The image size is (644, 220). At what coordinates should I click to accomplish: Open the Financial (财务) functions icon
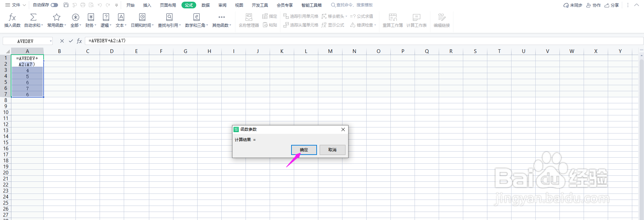pos(91,17)
